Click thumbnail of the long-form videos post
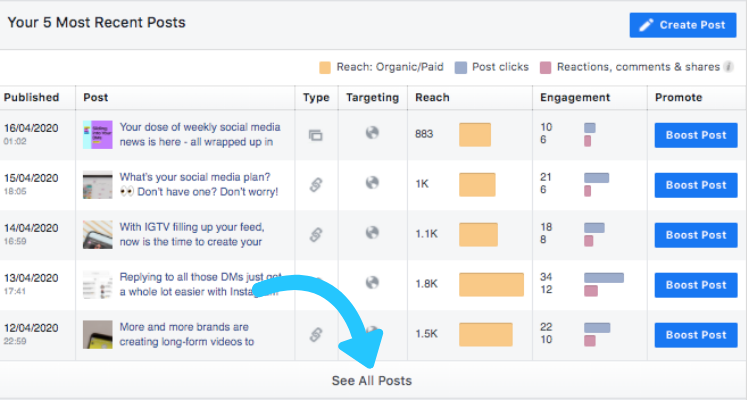The height and width of the screenshot is (400, 747). tap(98, 334)
